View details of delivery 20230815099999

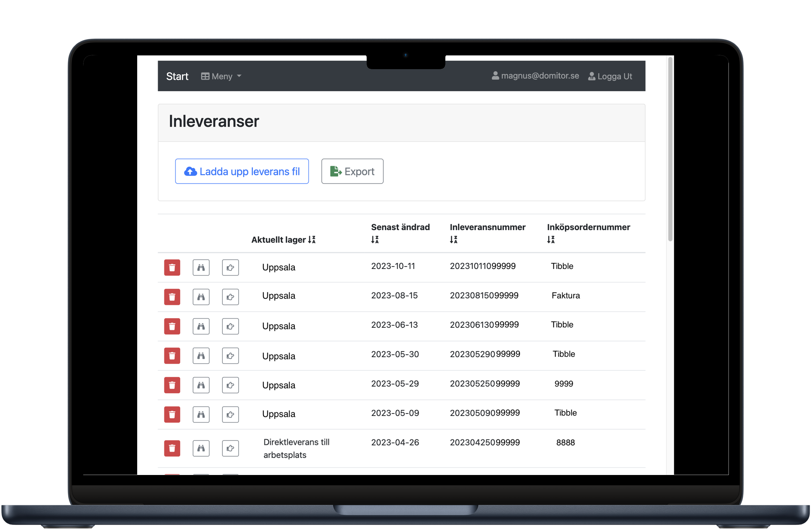(201, 297)
